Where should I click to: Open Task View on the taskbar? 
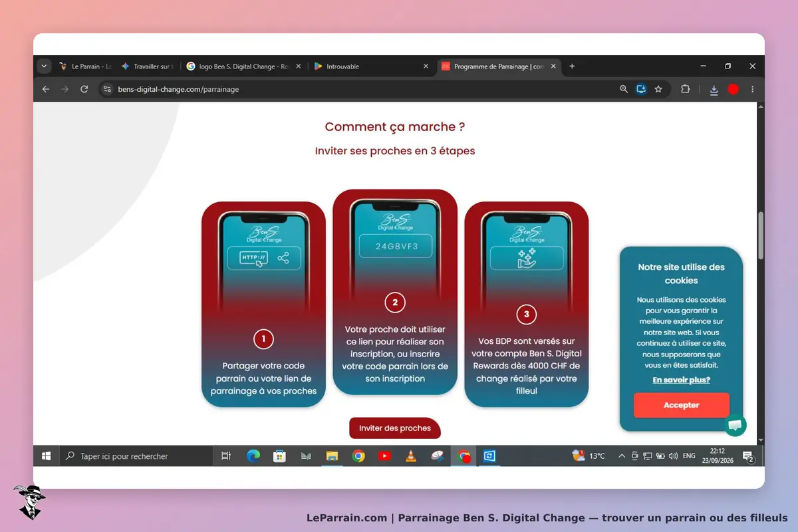tap(226, 456)
